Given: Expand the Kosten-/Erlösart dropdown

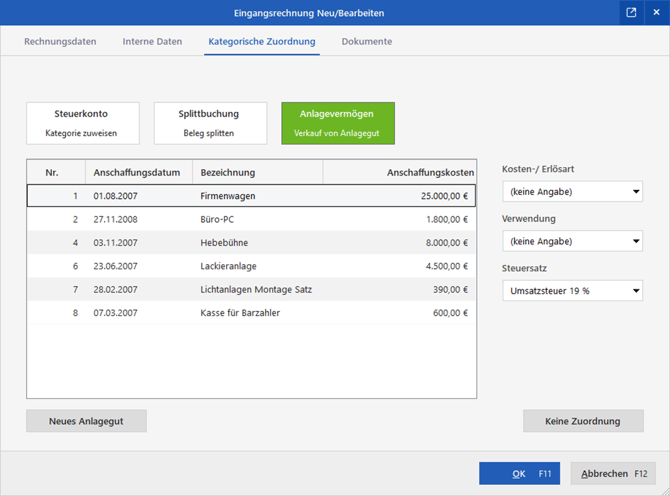Looking at the screenshot, I should (x=572, y=192).
